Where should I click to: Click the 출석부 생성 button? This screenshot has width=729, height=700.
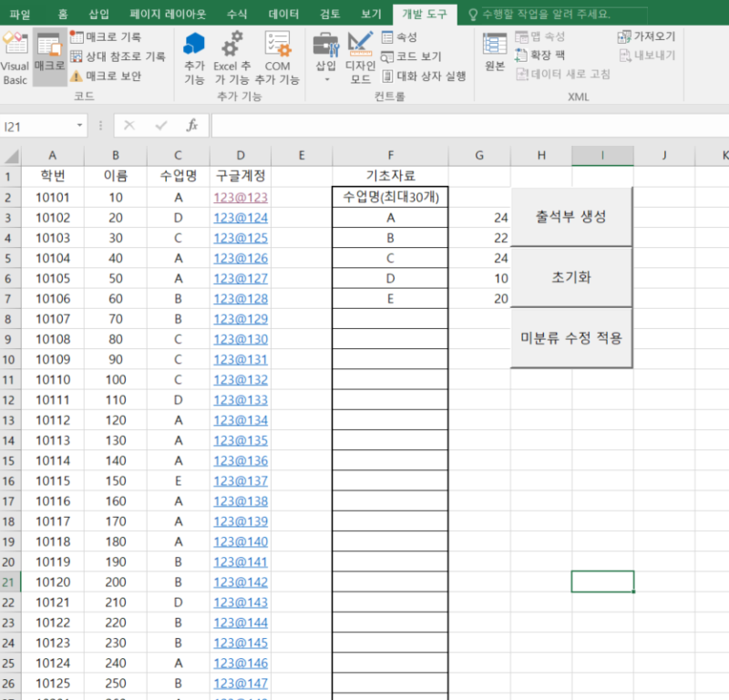click(x=571, y=215)
